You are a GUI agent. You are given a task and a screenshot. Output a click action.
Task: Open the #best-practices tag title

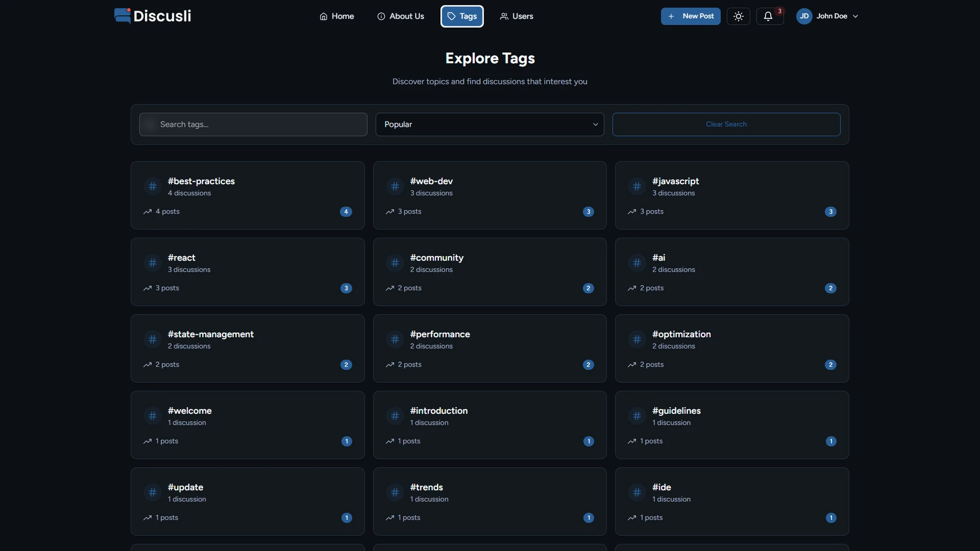click(201, 181)
